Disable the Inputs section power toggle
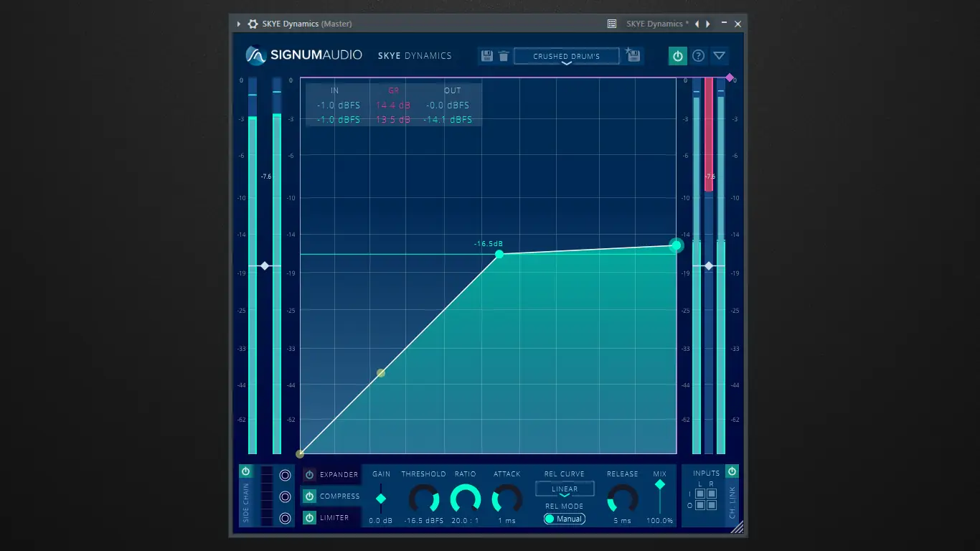This screenshot has height=551, width=980. click(731, 471)
